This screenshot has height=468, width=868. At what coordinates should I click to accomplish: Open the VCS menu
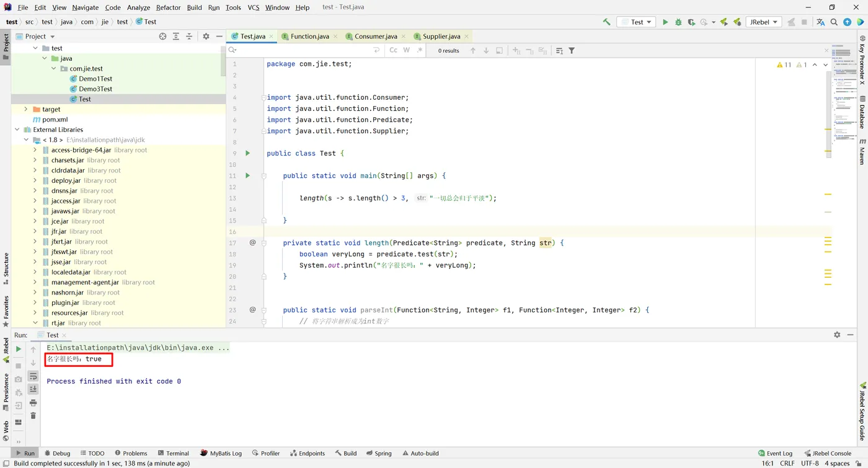(254, 7)
